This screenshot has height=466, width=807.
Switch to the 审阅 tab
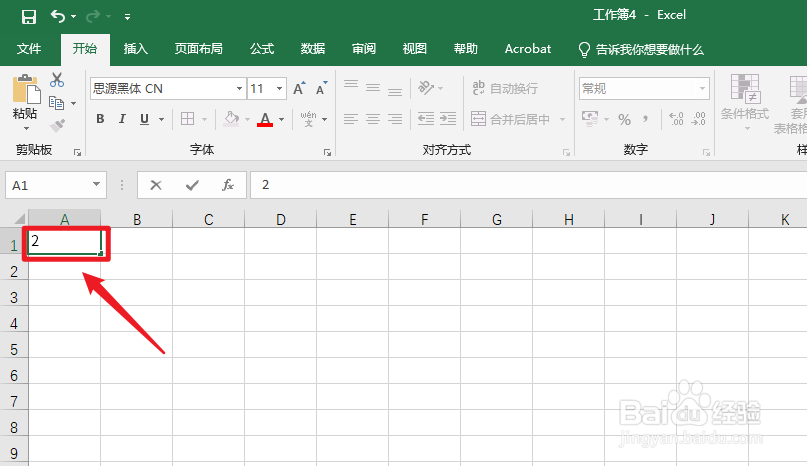coord(364,49)
